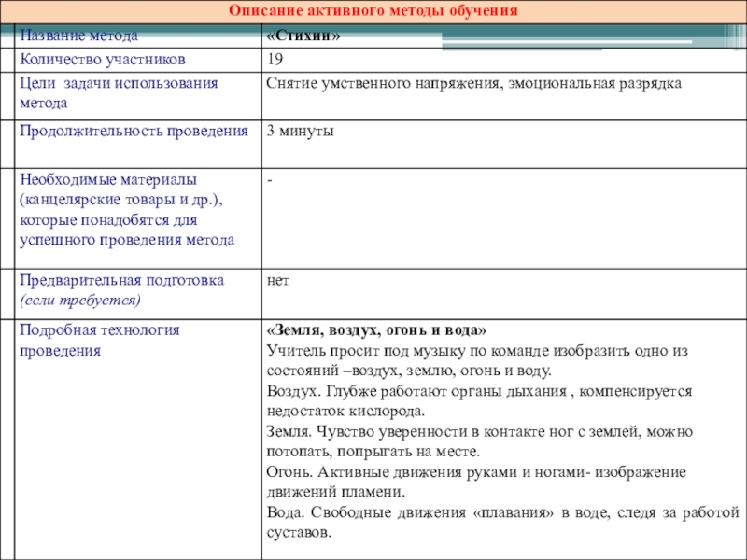This screenshot has width=747, height=560.
Task: Click the final word 'суставов.'
Action: [x=299, y=532]
